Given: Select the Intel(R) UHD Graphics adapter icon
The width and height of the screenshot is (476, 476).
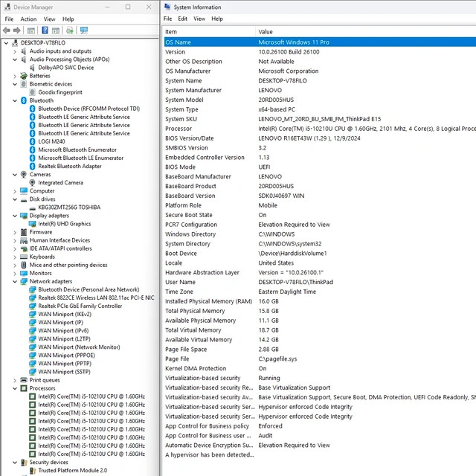Looking at the screenshot, I should tap(32, 223).
